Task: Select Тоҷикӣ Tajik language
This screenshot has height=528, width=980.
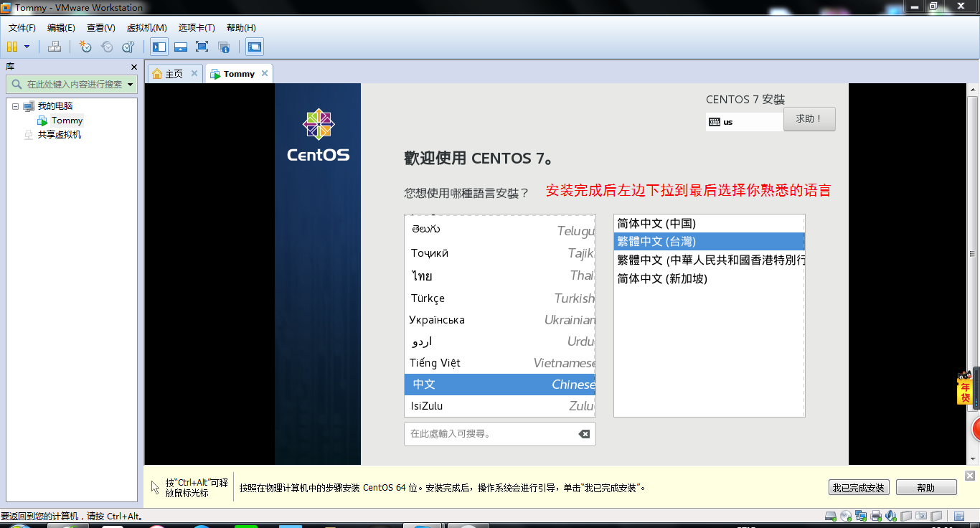Action: (500, 253)
